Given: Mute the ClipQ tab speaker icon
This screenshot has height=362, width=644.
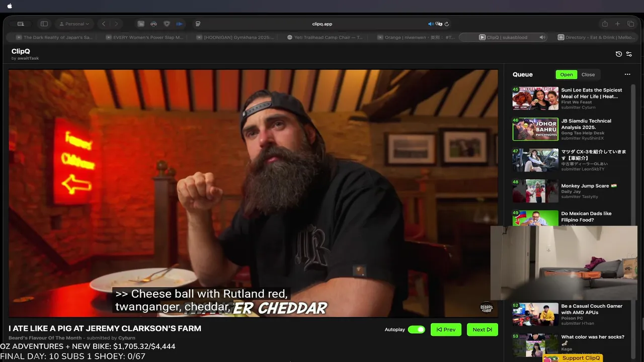Looking at the screenshot, I should click(542, 37).
